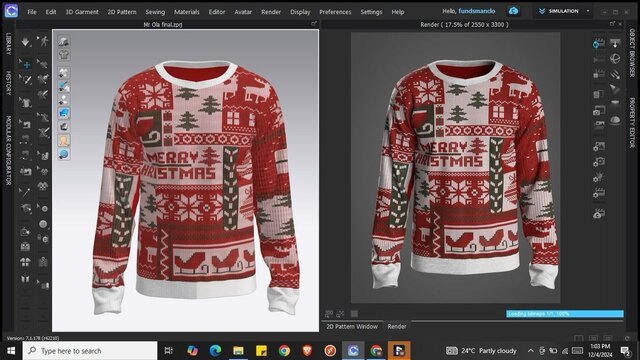Image resolution: width=640 pixels, height=360 pixels.
Task: Click the cloud sync icon beside username
Action: point(513,11)
